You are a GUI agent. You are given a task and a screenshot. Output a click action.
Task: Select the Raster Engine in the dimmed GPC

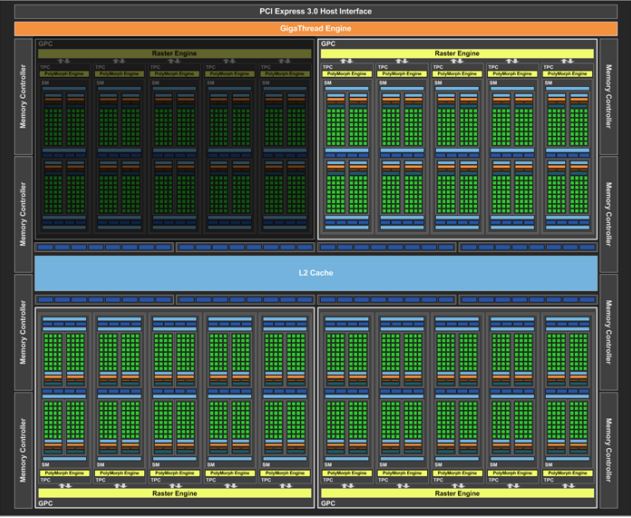[174, 53]
